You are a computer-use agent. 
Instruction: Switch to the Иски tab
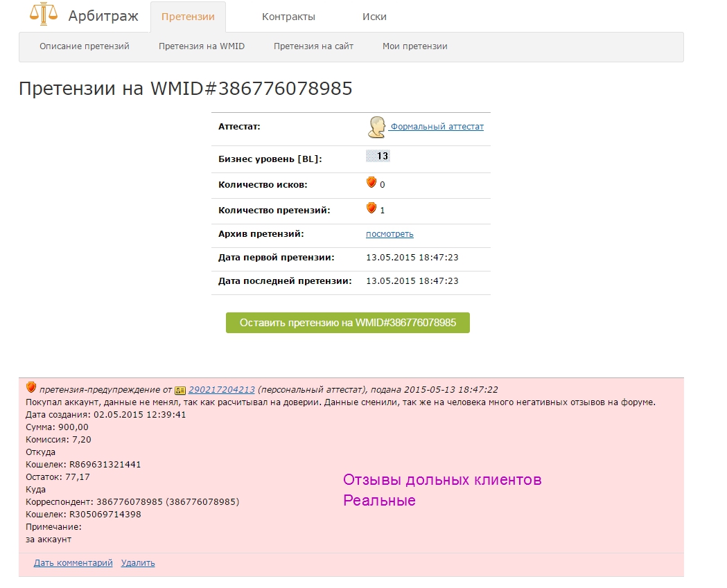click(374, 17)
